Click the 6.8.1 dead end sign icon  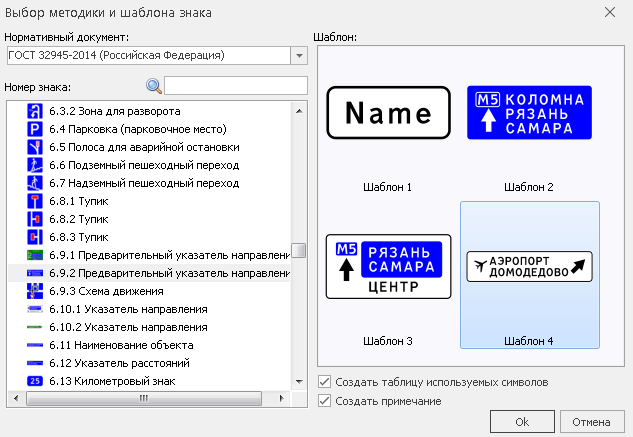(x=34, y=201)
